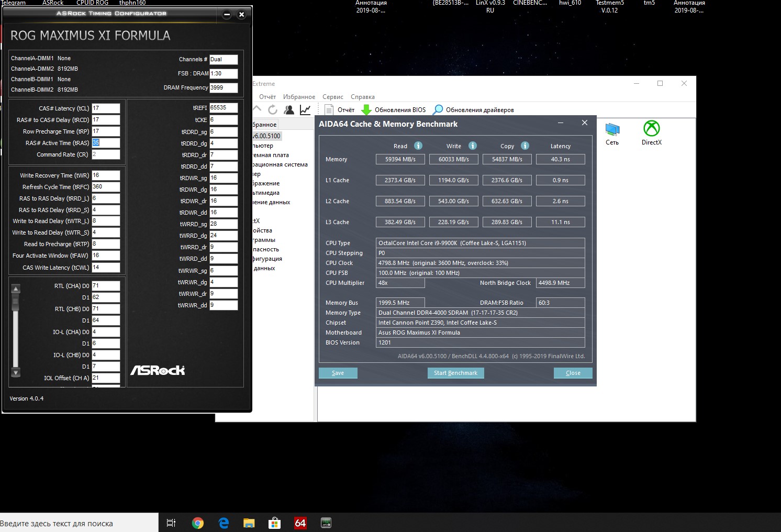Select the Row Precharge Time (tRP) field
This screenshot has height=532, width=781.
point(106,131)
